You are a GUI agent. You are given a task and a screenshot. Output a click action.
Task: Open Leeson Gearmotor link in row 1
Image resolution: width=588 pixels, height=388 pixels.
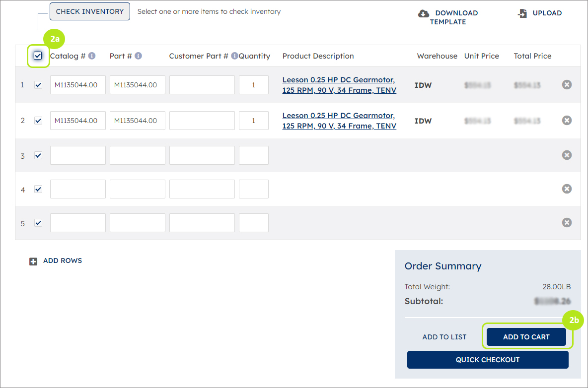339,85
